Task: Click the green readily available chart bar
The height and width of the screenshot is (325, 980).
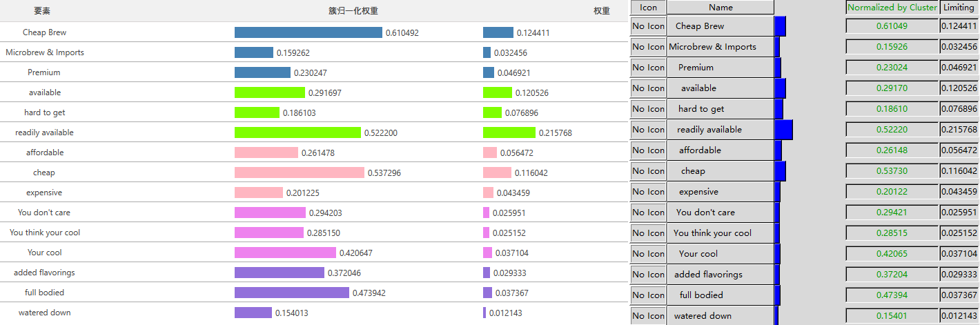Action: click(297, 132)
